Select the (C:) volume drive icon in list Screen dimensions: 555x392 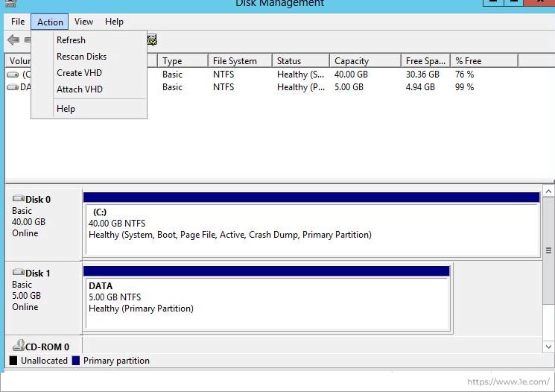pos(13,75)
